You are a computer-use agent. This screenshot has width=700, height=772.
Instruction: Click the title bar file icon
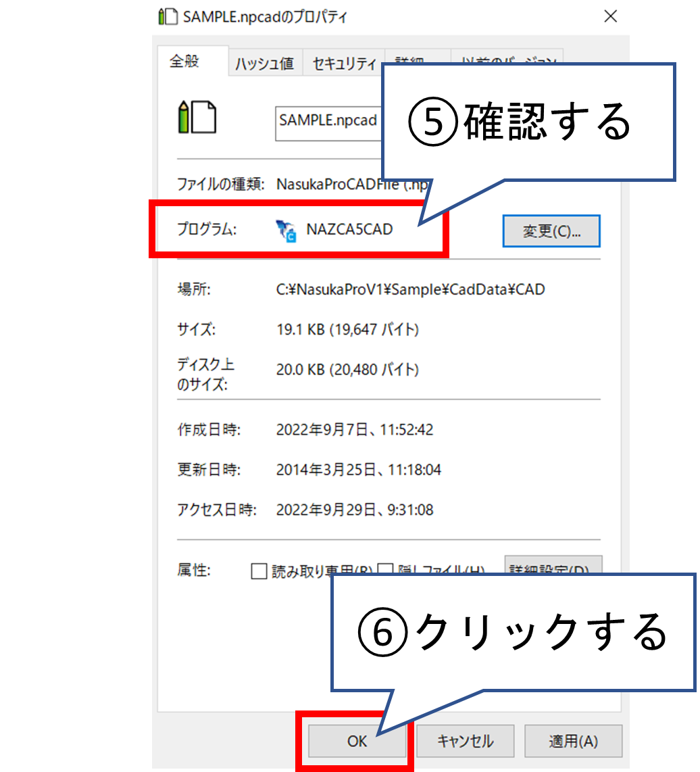168,16
